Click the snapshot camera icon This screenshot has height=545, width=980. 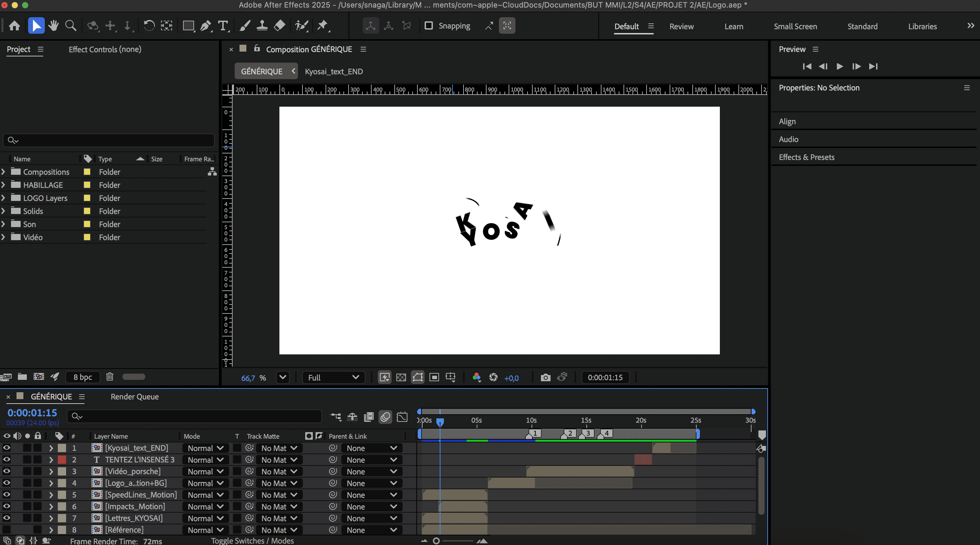click(x=545, y=377)
